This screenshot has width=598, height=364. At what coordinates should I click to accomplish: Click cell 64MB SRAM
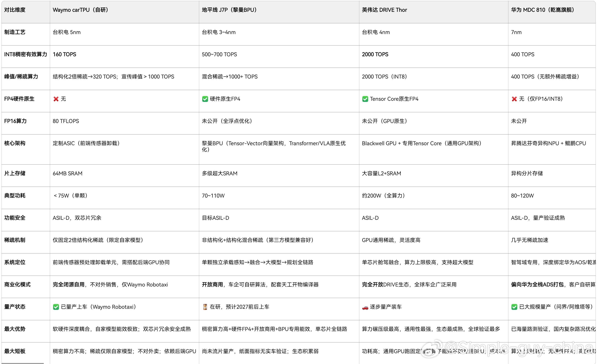pyautogui.click(x=67, y=173)
